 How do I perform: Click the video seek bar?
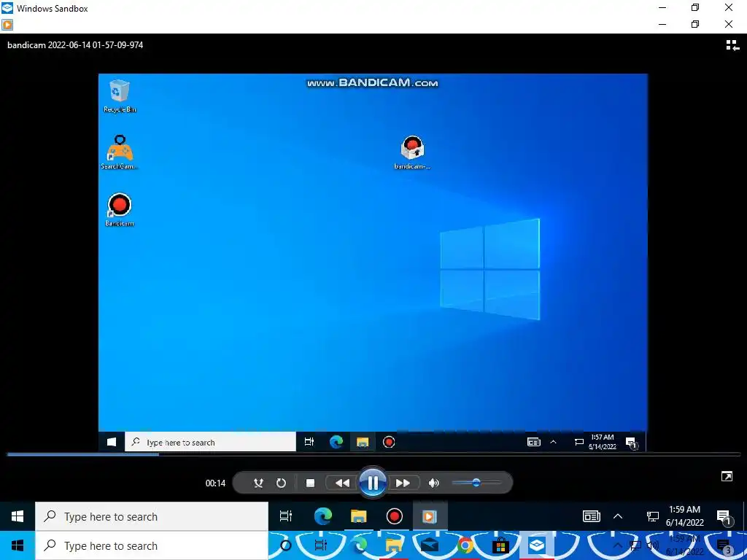[373, 454]
